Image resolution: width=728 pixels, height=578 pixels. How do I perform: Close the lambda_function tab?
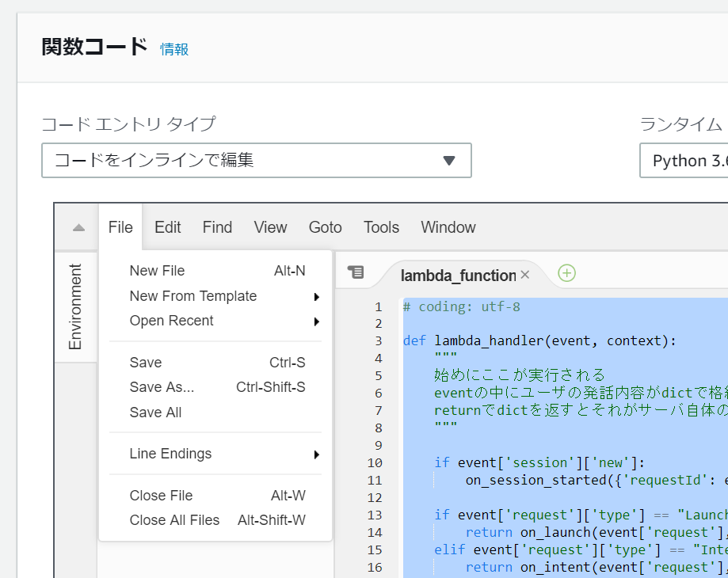(524, 275)
